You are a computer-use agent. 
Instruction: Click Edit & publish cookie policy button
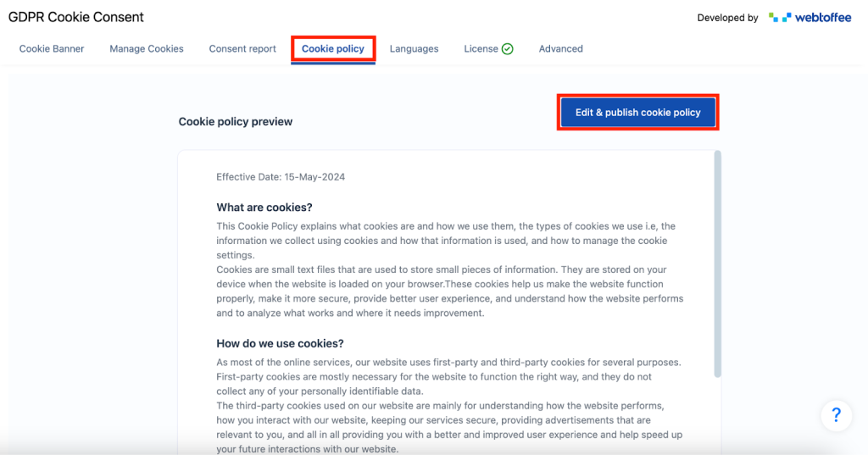(x=637, y=113)
